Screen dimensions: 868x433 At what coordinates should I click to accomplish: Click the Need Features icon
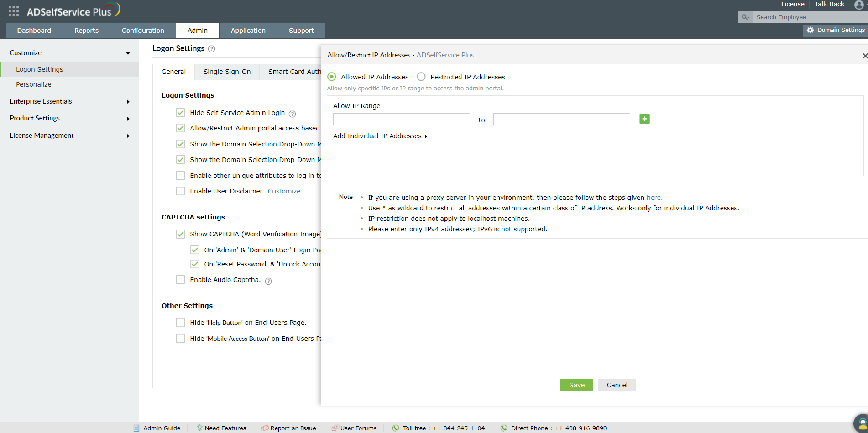(199, 428)
